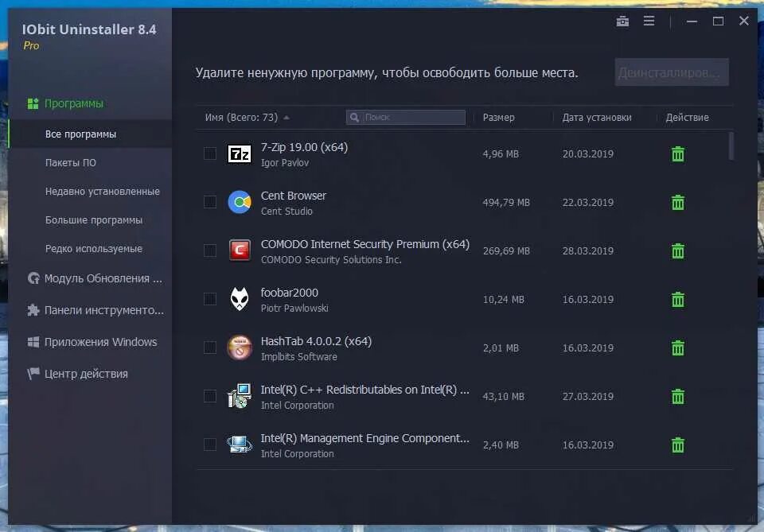Select Intel Management Engine checkbox
Screen dimensions: 764x532
click(x=210, y=445)
